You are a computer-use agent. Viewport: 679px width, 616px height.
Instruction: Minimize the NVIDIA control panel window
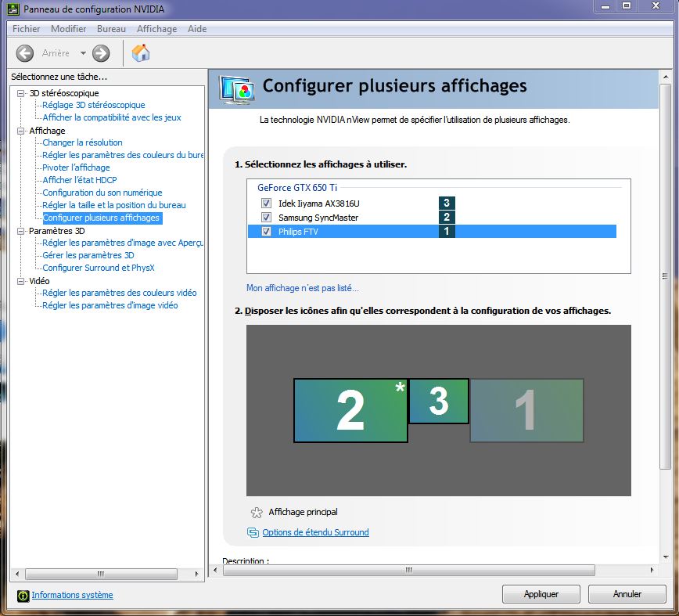click(x=605, y=6)
